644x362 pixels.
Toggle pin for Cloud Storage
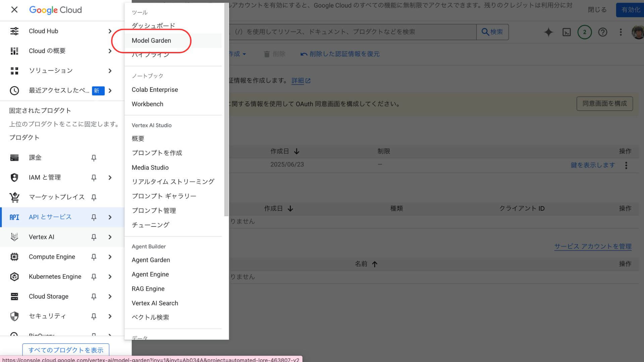(94, 296)
